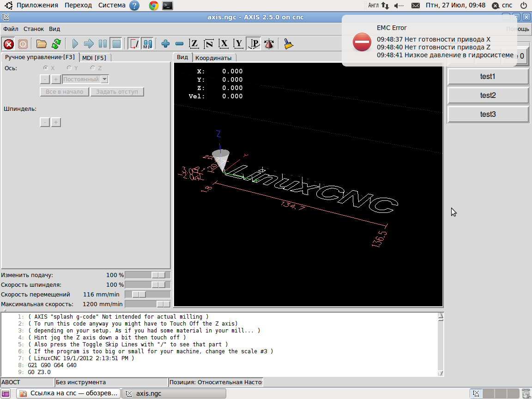This screenshot has height=399, width=532.
Task: Switch to X side view
Action: pos(224,44)
